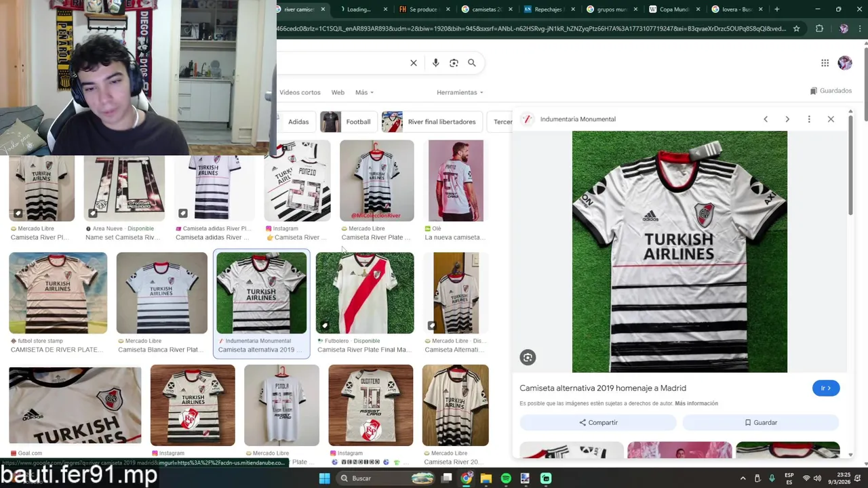Click the 'Guardar' save button in preview
The width and height of the screenshot is (868, 488).
pos(761,422)
